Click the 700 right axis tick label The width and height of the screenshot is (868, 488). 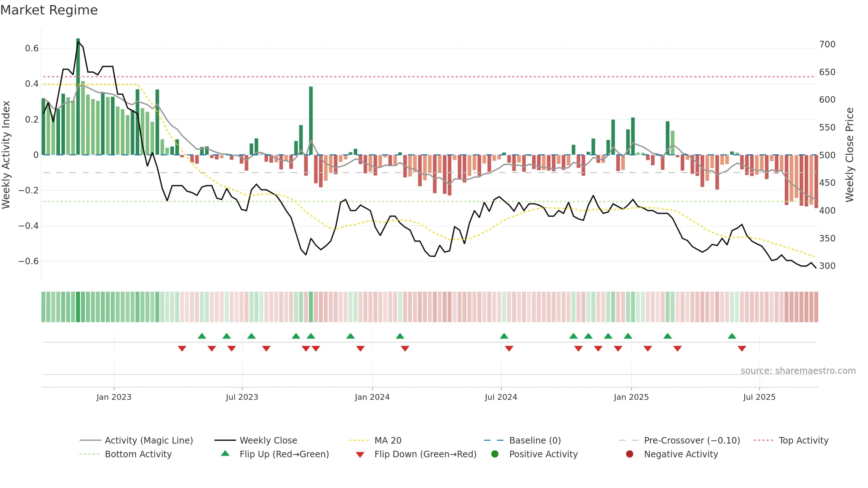click(827, 44)
